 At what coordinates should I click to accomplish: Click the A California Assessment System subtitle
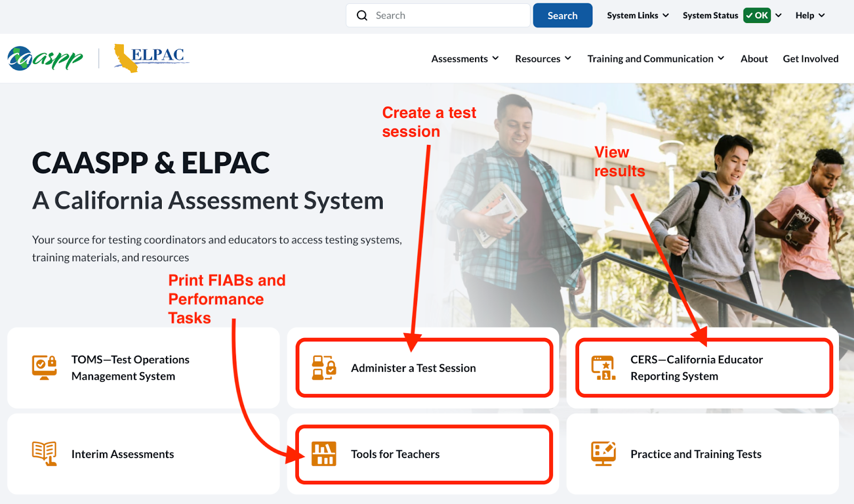(x=208, y=201)
